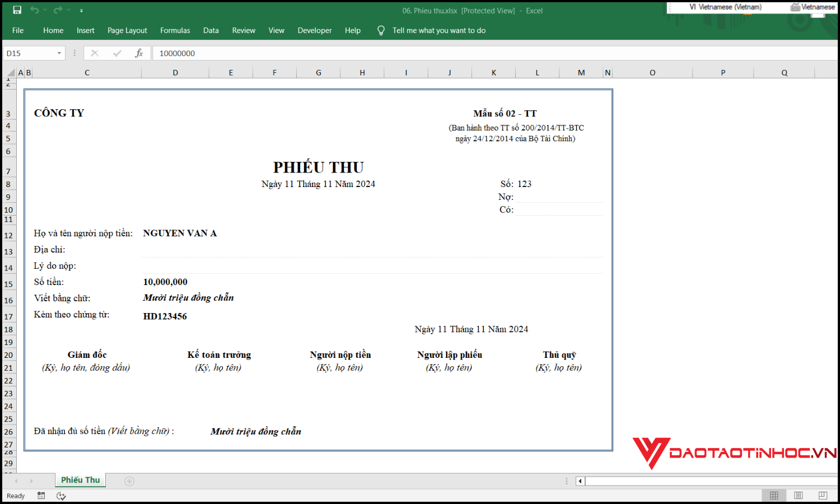Click the Select All corner triangle
Viewport: 840px width, 504px height.
10,73
